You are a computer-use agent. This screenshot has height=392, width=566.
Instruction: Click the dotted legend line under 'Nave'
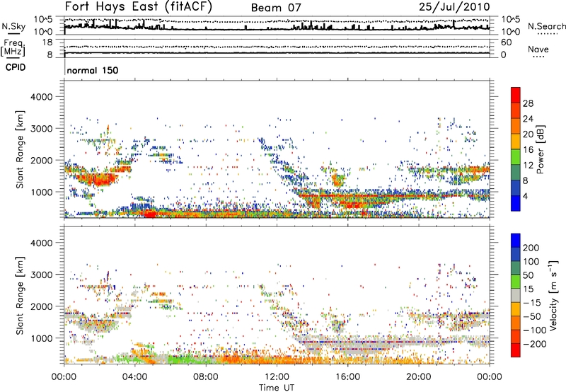tap(539, 57)
